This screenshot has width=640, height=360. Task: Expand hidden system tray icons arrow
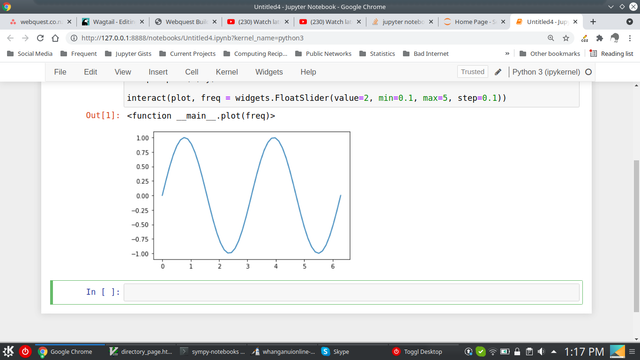[x=553, y=351]
